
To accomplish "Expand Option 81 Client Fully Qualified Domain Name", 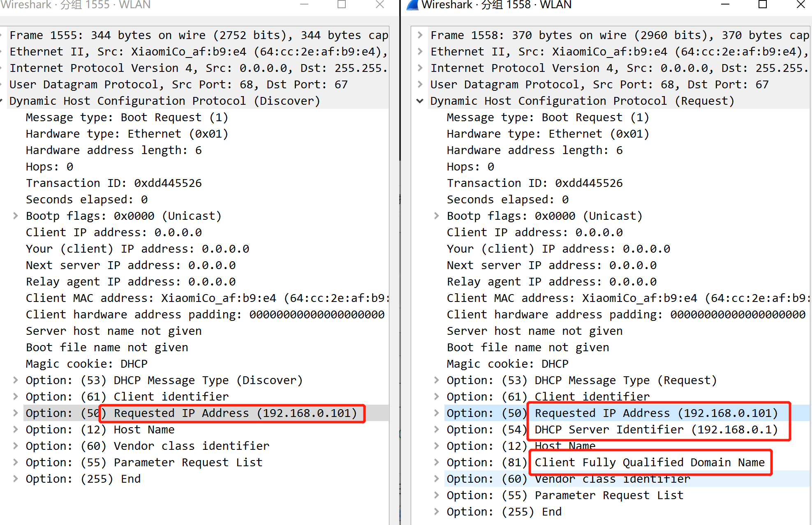I will click(x=437, y=463).
